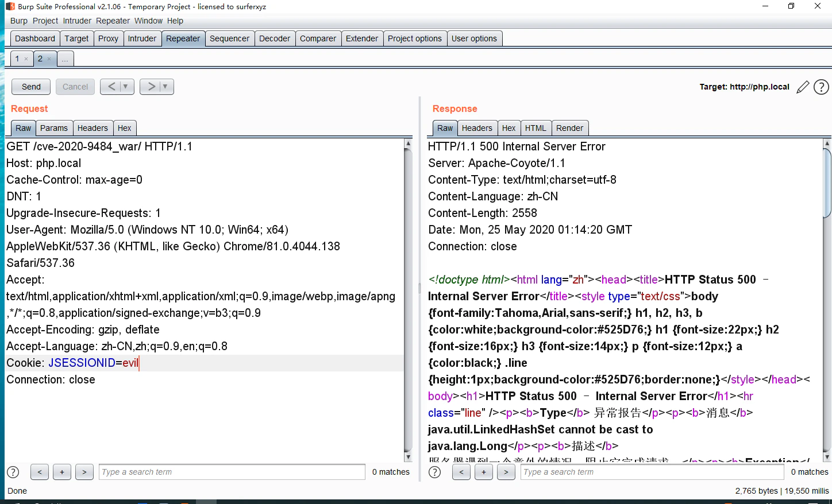Image resolution: width=832 pixels, height=504 pixels.
Task: Open the Repeater menu in the menu bar
Action: tap(113, 21)
